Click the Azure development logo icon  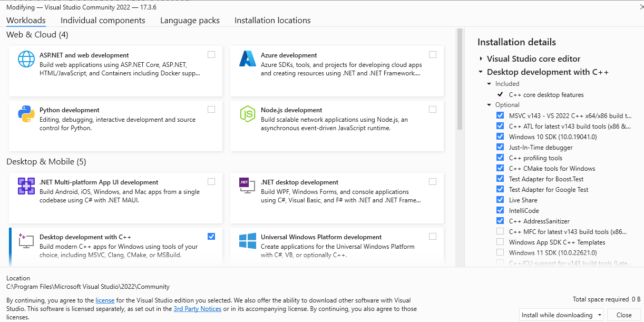click(x=248, y=59)
